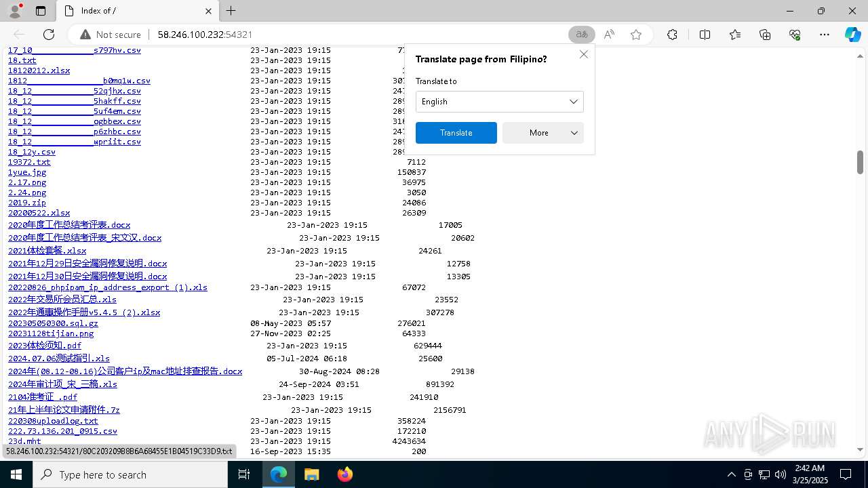Click the Not secure warning indicator
The height and width of the screenshot is (488, 868).
(111, 35)
